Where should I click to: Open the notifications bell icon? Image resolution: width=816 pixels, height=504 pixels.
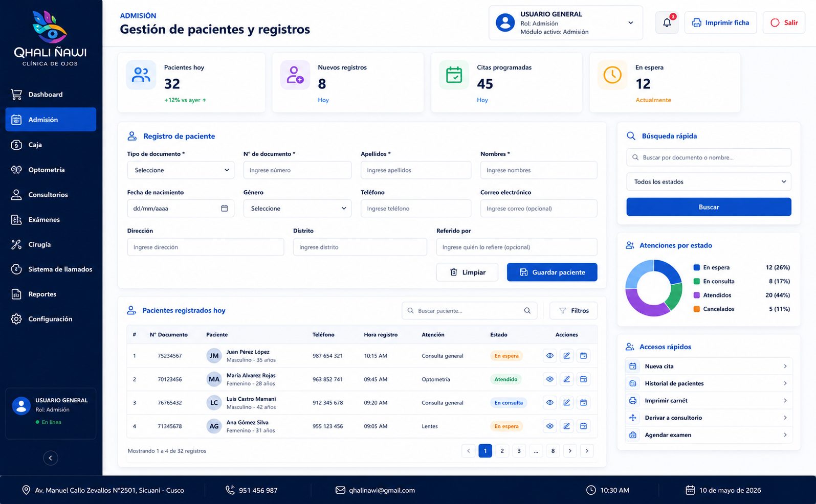667,22
